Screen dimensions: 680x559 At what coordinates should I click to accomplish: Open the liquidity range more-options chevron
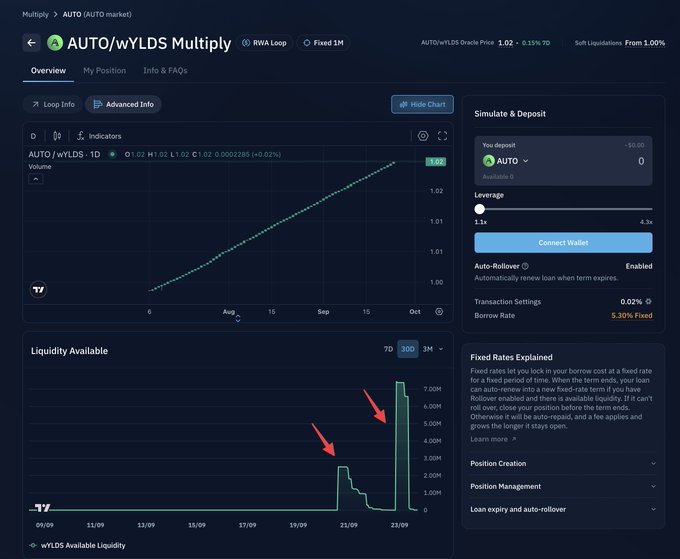point(441,349)
